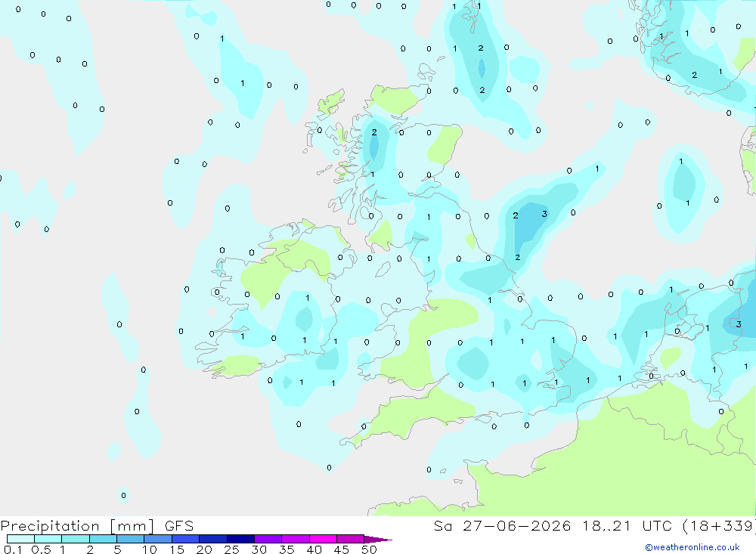Choose the 15–20 mm legend color swatch
The height and width of the screenshot is (554, 756).
pos(186,539)
